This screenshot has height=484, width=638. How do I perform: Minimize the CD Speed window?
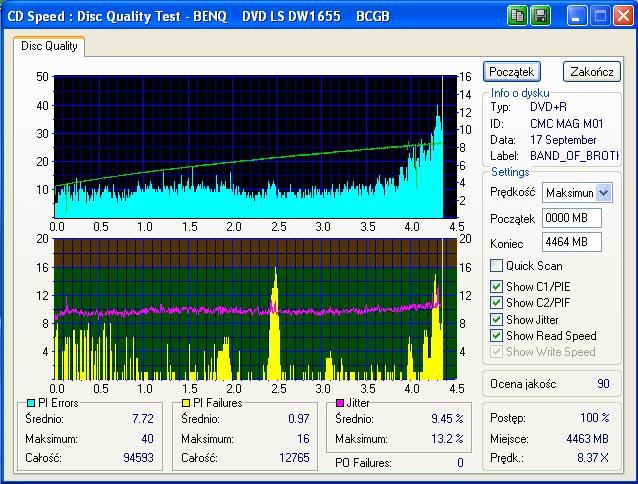(577, 16)
